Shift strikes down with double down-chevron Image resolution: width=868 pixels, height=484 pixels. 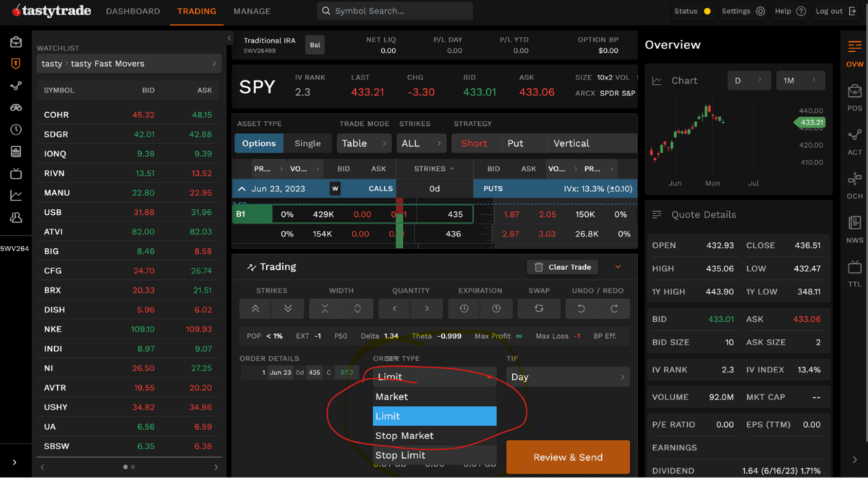click(x=288, y=308)
